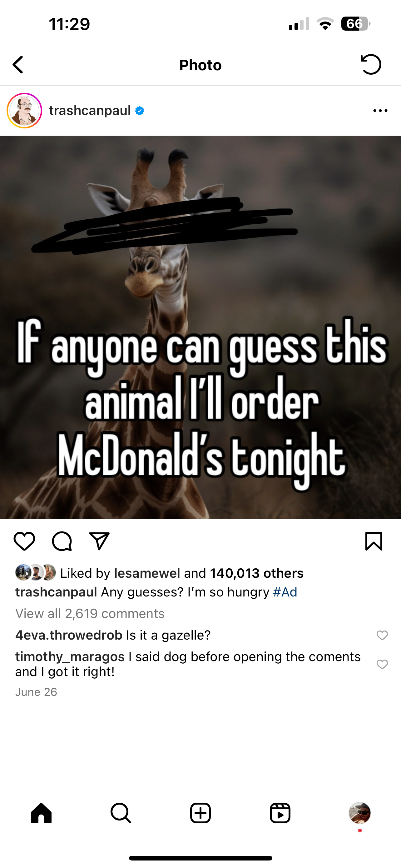Like the timothy_maragos comment
Viewport: 401px width, 868px height.
[382, 664]
